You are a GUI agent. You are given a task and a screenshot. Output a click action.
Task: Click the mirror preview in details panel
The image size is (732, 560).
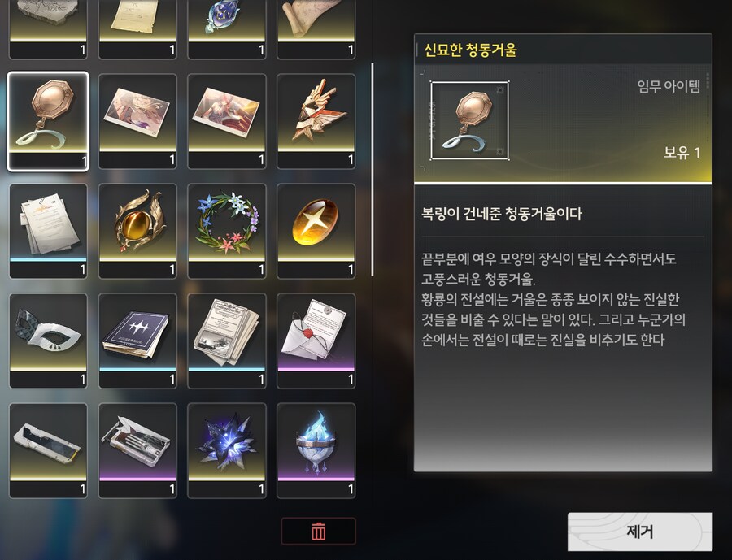pos(469,120)
